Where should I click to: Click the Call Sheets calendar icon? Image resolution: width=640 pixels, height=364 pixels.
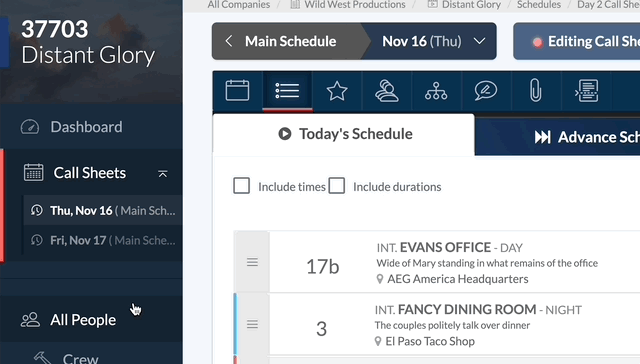[x=33, y=172]
